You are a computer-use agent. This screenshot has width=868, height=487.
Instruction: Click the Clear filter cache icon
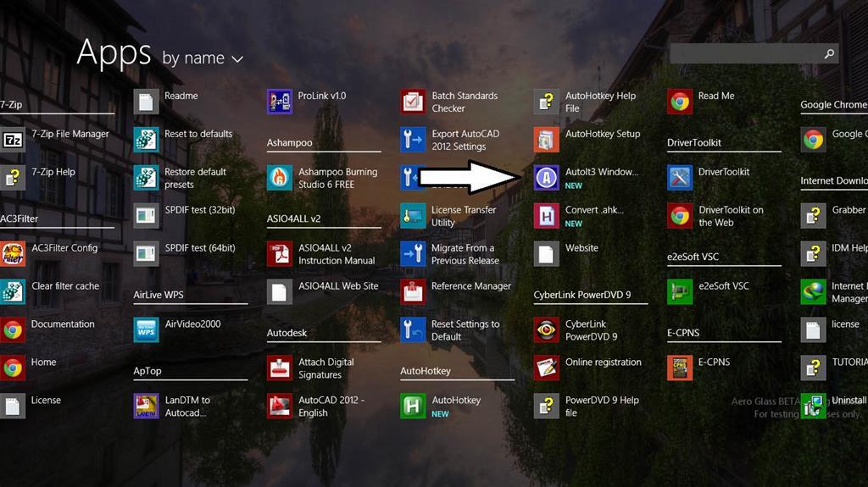(x=13, y=292)
